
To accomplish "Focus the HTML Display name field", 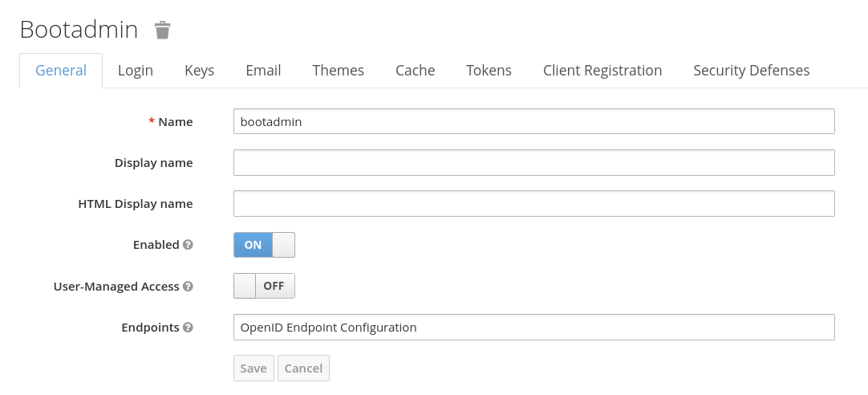I will coord(533,204).
